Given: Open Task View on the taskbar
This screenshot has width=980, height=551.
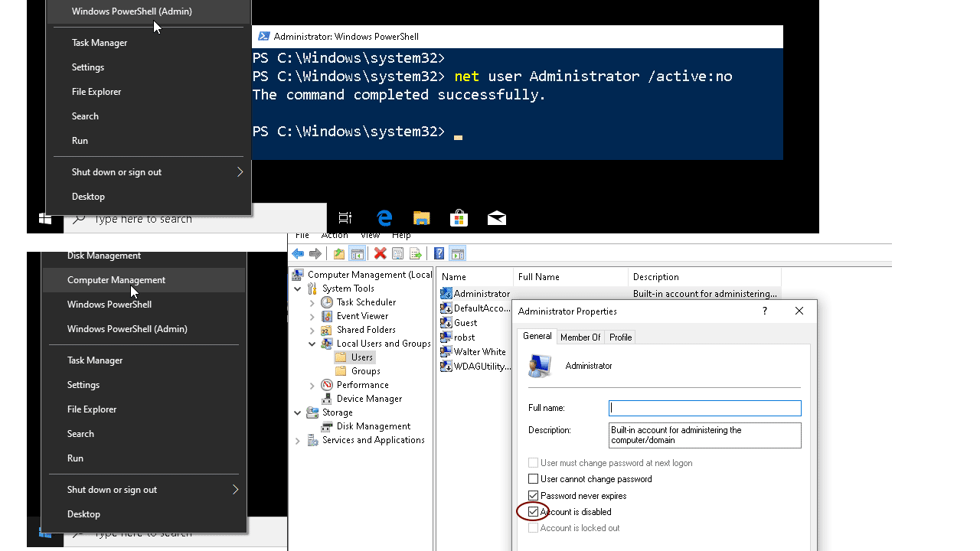Looking at the screenshot, I should (x=345, y=218).
